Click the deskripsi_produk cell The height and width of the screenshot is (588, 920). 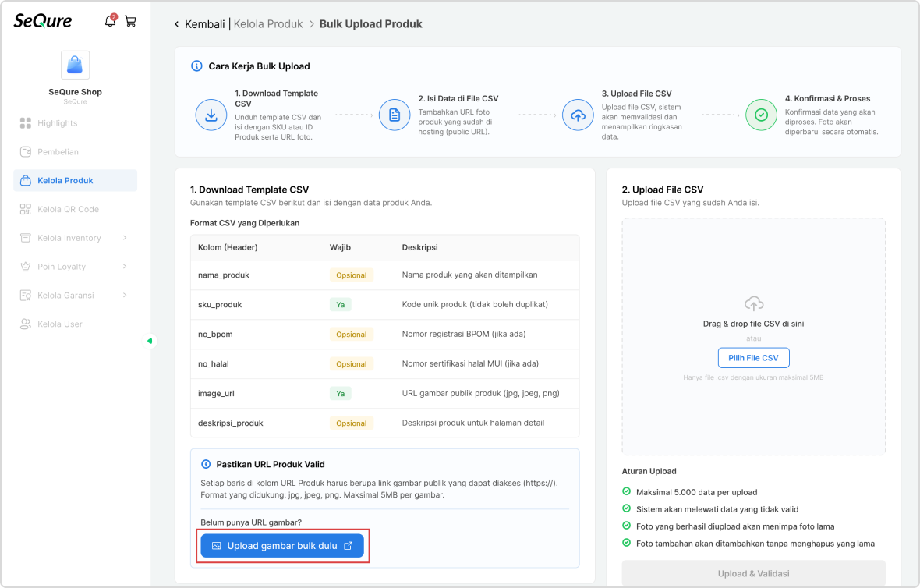pos(231,423)
